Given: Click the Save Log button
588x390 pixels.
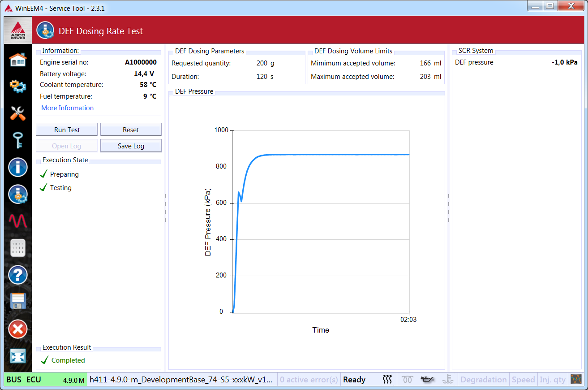Looking at the screenshot, I should click(x=131, y=146).
